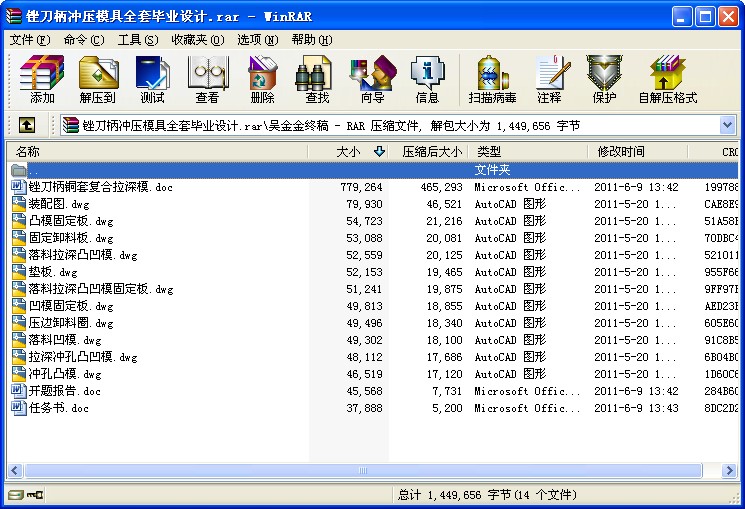Viewport: 745px width, 509px height.
Task: Click 扫描病毒 (Virus scan) icon
Action: [x=492, y=79]
